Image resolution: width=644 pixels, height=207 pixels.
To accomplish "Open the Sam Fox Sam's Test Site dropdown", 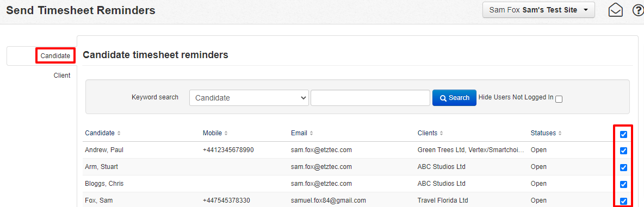I will tap(538, 10).
